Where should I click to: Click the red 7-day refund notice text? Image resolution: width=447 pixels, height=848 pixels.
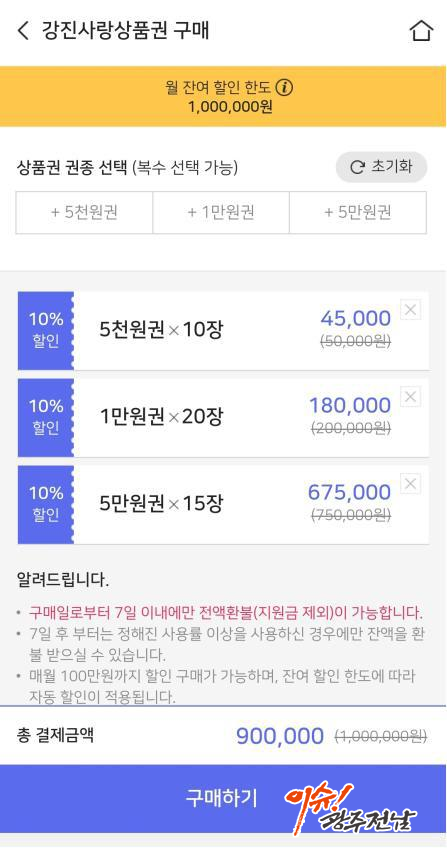tap(226, 613)
